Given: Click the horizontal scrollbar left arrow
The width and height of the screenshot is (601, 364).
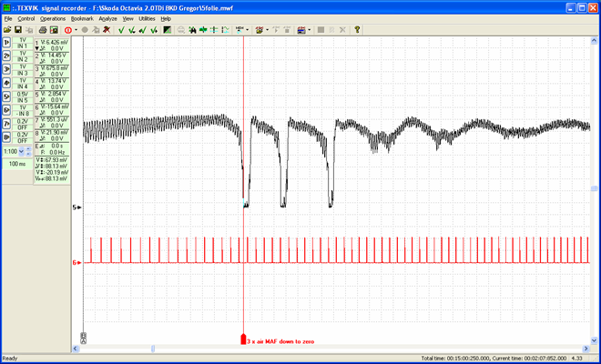Looking at the screenshot, I should [x=76, y=349].
